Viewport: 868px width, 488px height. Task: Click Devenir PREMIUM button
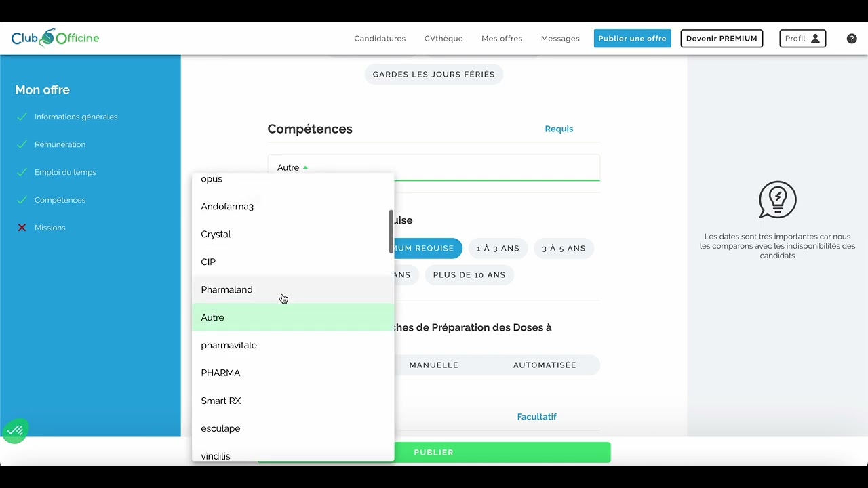coord(722,39)
